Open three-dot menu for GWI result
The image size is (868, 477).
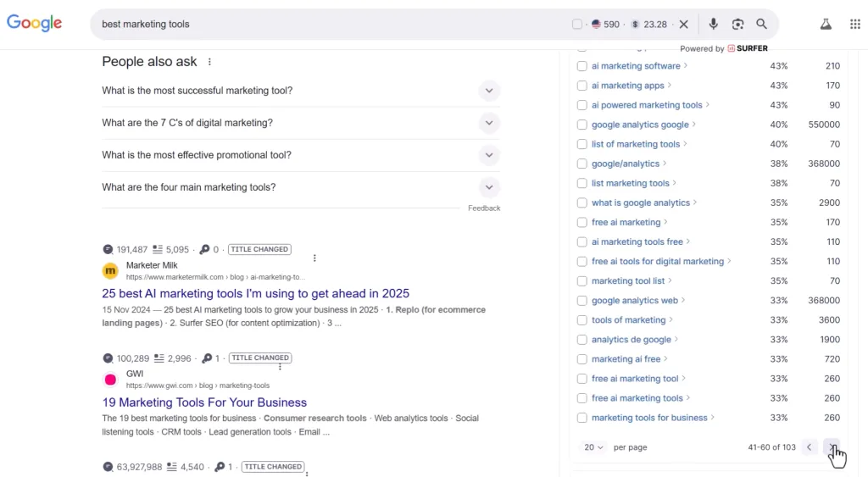[x=280, y=366]
